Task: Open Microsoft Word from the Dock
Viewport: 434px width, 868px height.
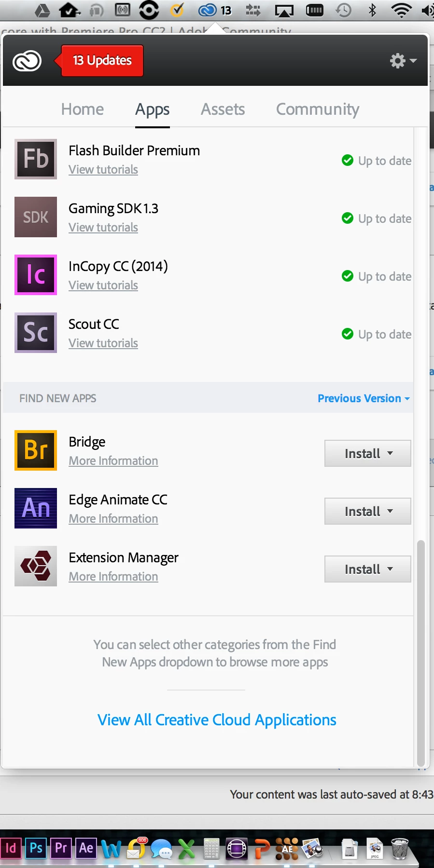Action: [111, 849]
